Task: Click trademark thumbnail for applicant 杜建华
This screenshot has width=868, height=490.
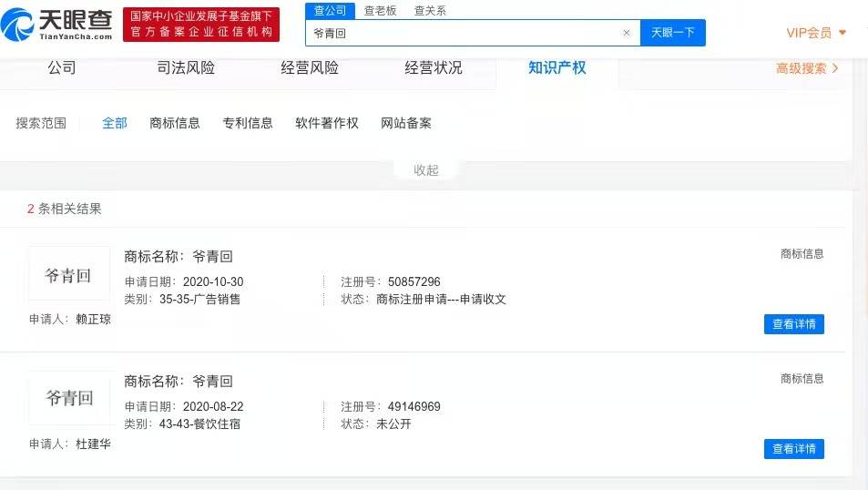Action: 69,398
